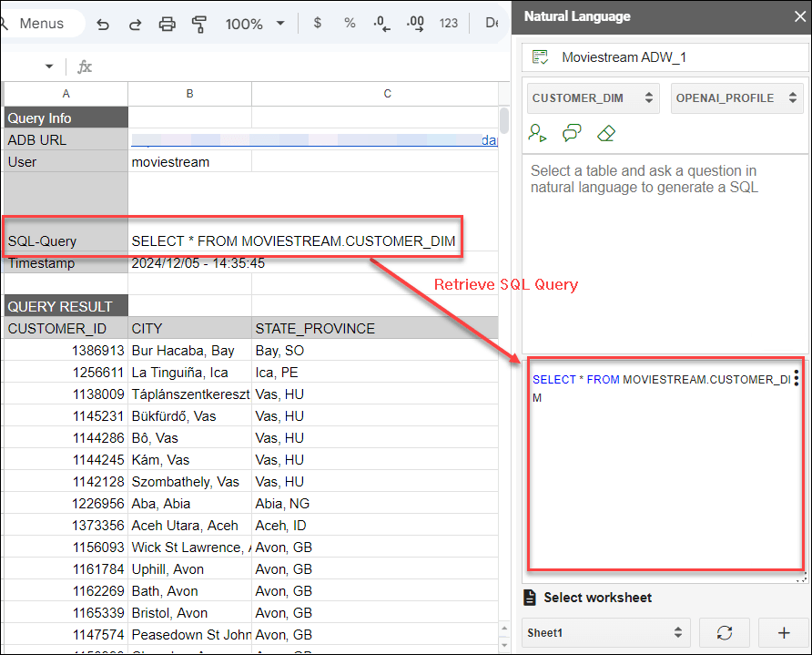Open the Sheet1 worksheet dropdown

point(605,632)
